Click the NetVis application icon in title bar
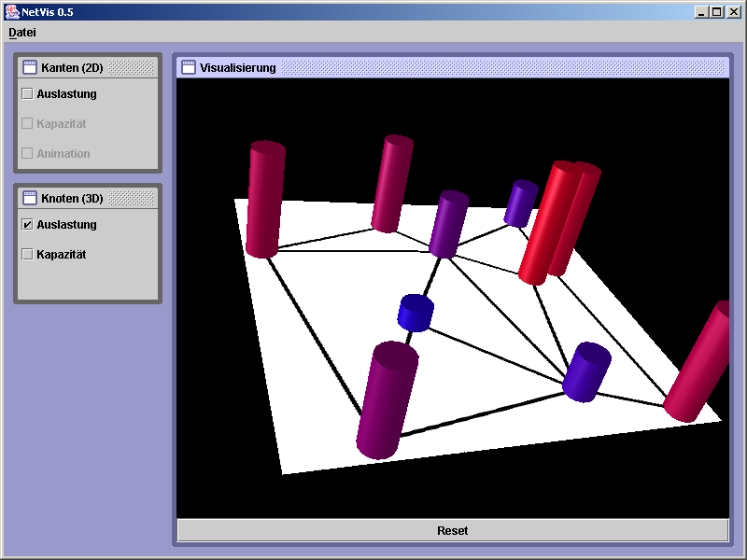The width and height of the screenshot is (747, 560). [12, 12]
